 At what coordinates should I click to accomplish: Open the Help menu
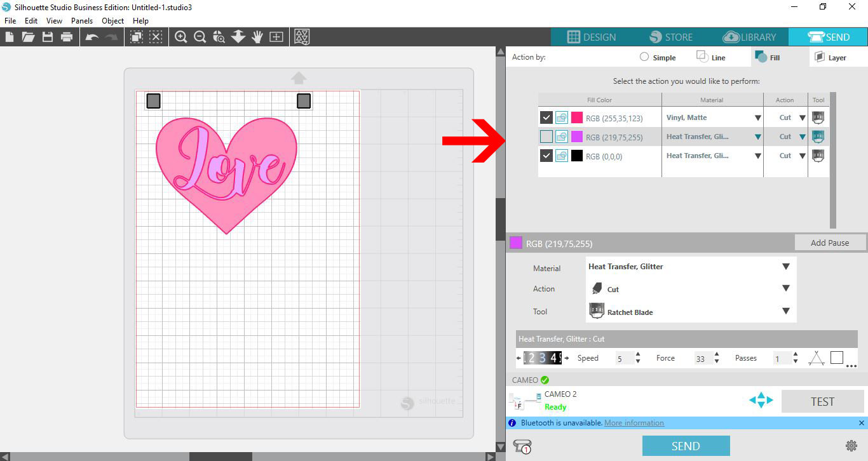(140, 21)
